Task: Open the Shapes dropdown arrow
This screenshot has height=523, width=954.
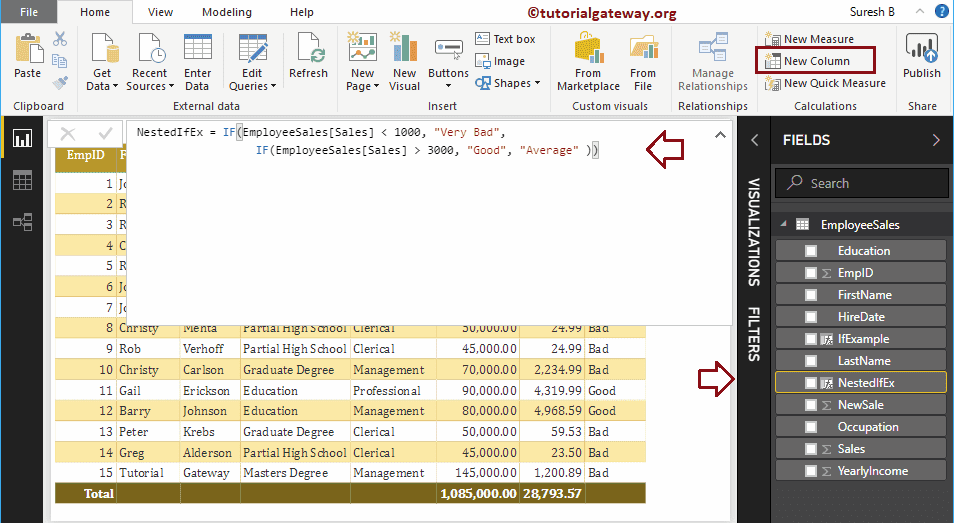Action: (537, 83)
